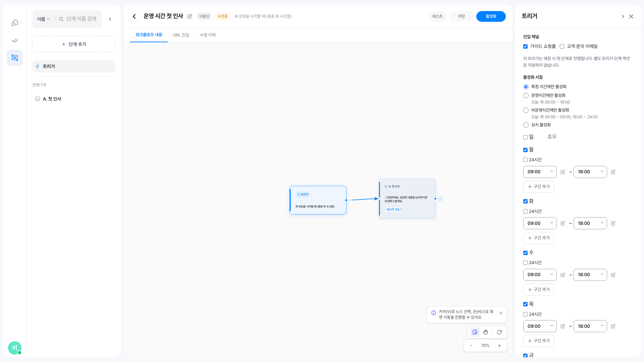Viewport: 644px width, 362px height.
Task: Expand the trigger panel chevron icon
Action: pos(623,16)
